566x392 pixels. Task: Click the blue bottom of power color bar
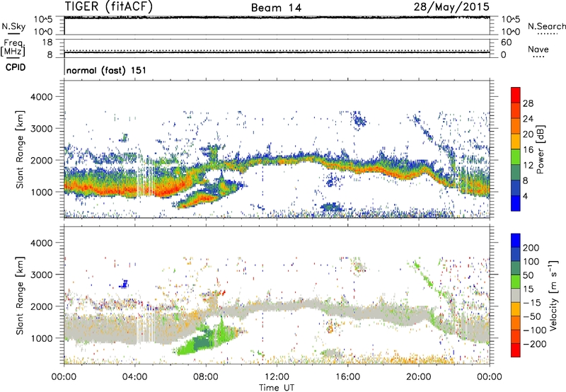click(x=516, y=204)
